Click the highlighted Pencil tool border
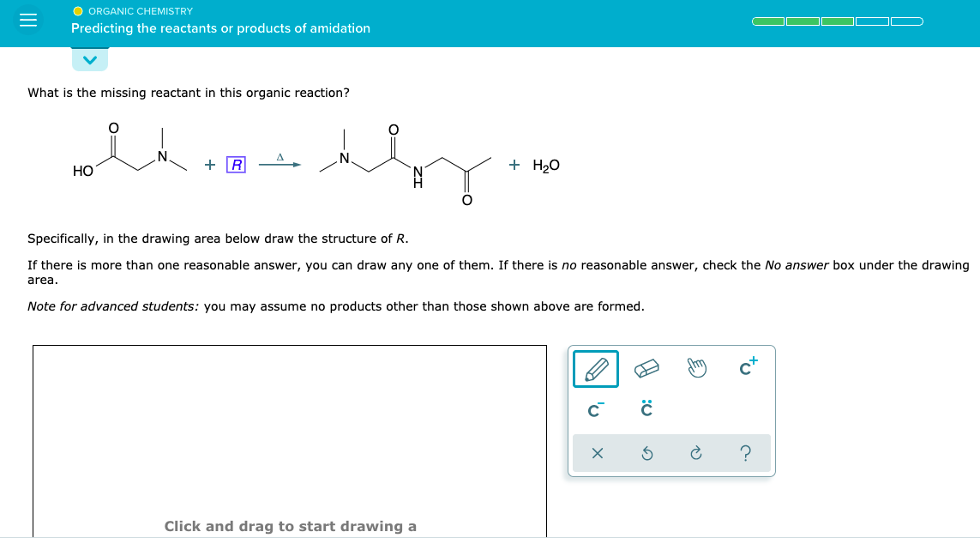 (x=594, y=368)
